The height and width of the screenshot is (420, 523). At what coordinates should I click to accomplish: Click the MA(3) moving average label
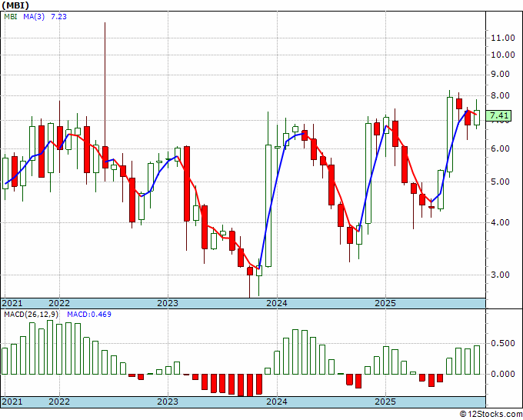(x=34, y=16)
